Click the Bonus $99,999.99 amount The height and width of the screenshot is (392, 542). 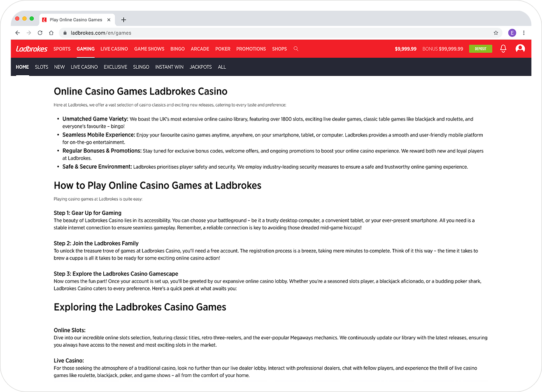coord(442,49)
